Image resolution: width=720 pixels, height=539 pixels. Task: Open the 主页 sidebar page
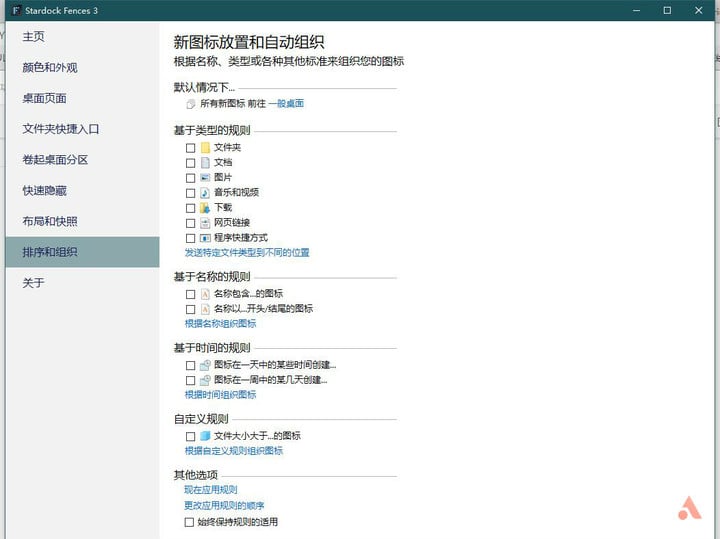point(83,37)
